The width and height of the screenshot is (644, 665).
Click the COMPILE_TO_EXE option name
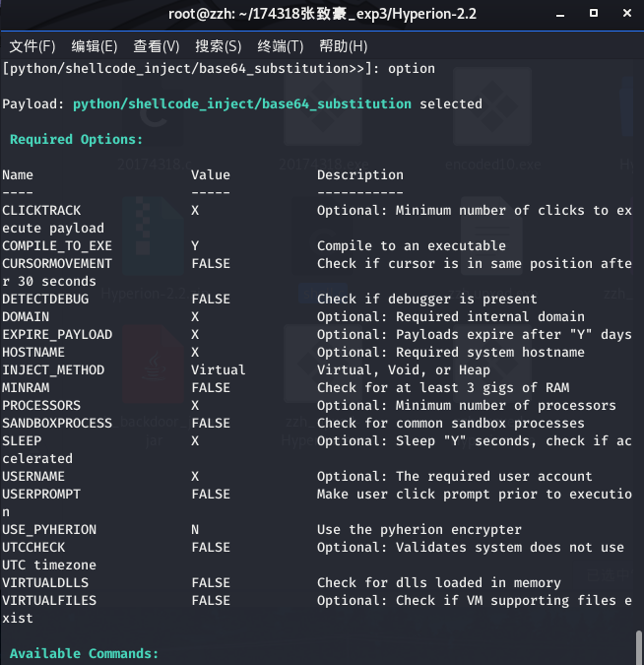(x=57, y=246)
